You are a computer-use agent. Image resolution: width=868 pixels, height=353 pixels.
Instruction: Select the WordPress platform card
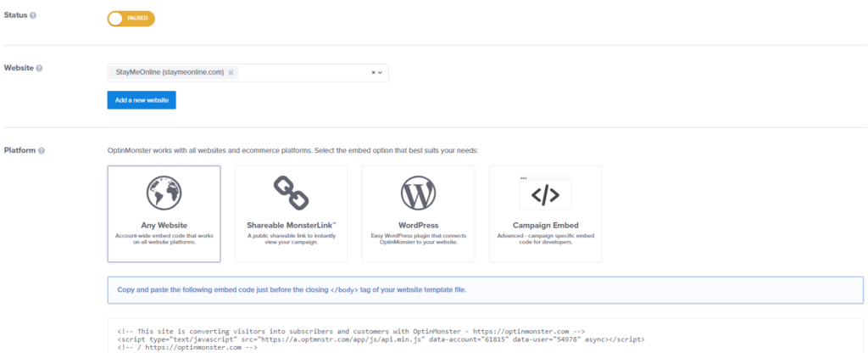click(x=419, y=214)
